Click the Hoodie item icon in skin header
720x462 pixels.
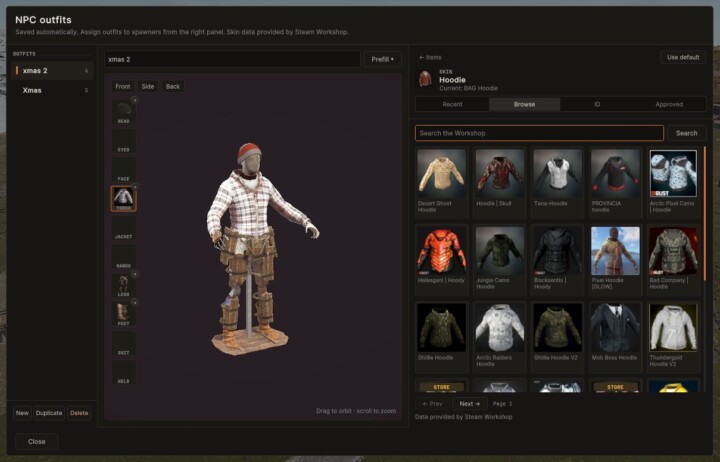pyautogui.click(x=425, y=79)
